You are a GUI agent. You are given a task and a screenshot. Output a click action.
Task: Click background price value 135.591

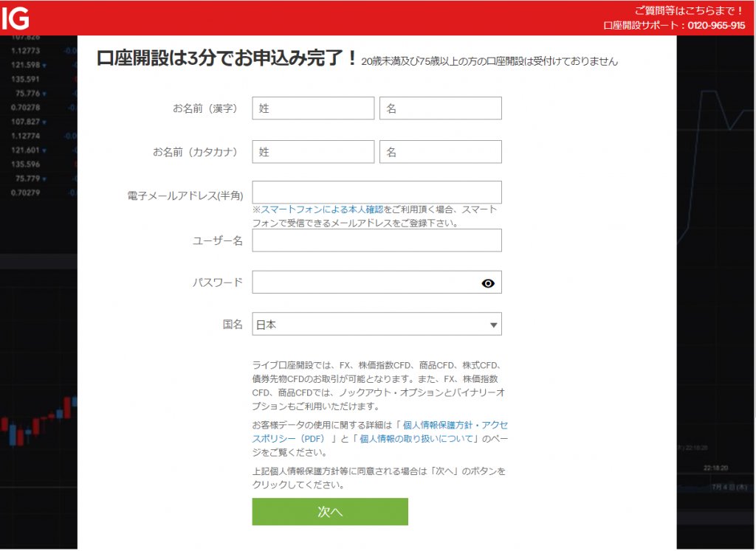[26, 79]
